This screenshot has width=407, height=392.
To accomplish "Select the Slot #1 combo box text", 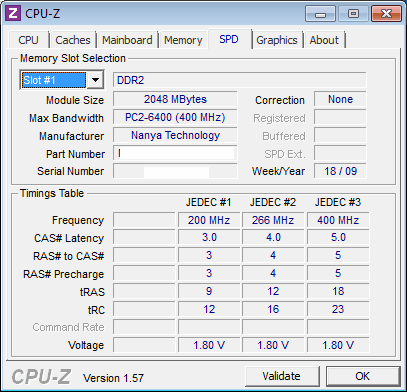I will click(x=54, y=80).
